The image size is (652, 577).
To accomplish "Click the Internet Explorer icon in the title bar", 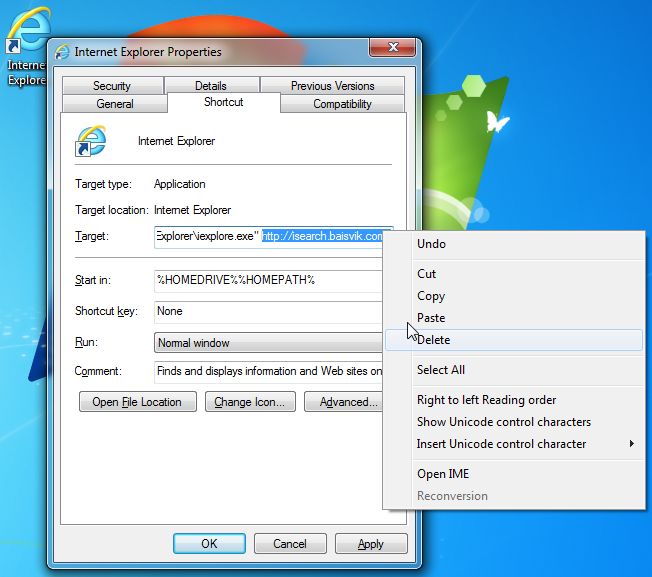I will point(62,52).
